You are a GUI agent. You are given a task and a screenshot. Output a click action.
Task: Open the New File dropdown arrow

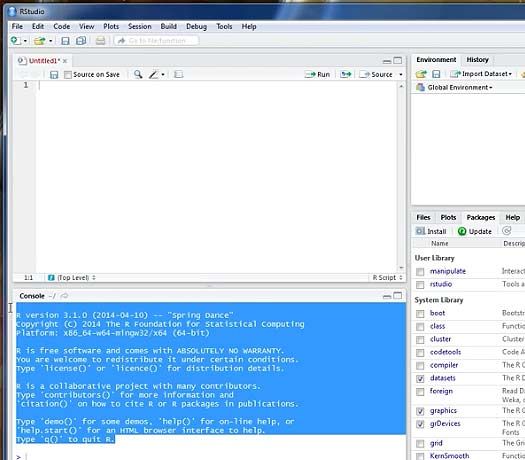click(25, 41)
